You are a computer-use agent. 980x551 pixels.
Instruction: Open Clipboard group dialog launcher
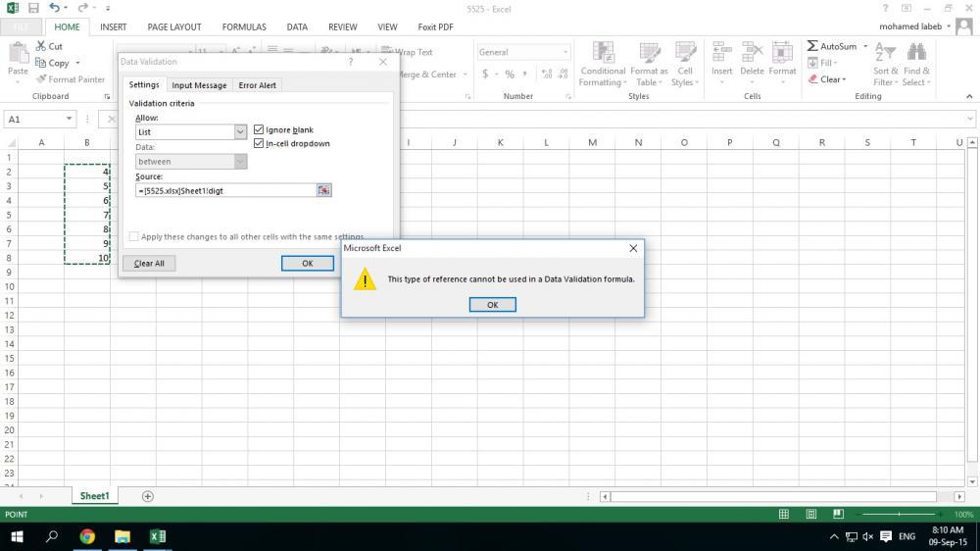(x=107, y=96)
